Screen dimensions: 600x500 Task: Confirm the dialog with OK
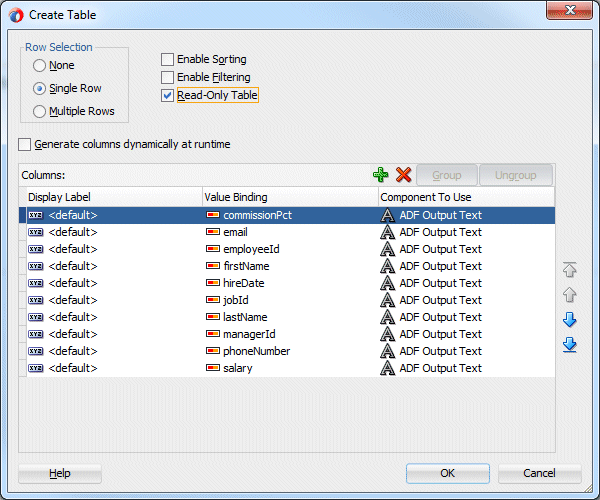[448, 474]
